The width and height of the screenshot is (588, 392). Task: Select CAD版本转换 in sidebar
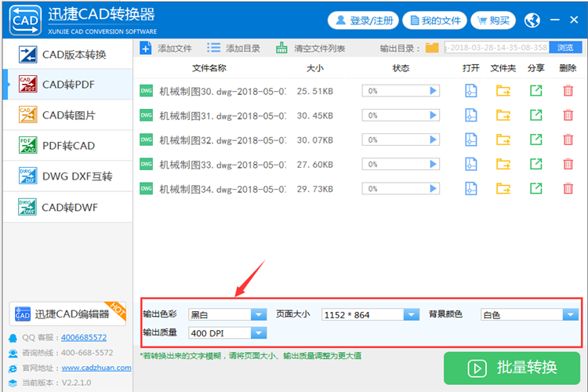click(68, 54)
